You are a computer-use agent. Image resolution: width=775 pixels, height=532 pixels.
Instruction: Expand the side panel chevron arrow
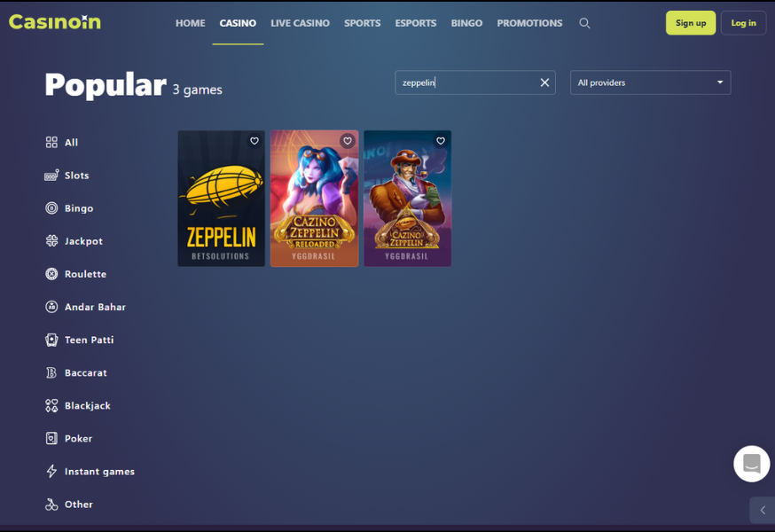pyautogui.click(x=763, y=510)
